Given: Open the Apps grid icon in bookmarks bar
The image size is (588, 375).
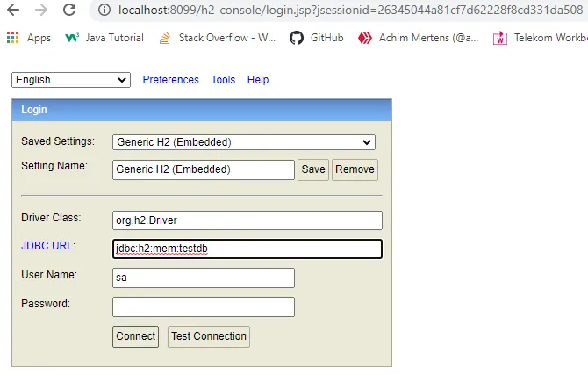Looking at the screenshot, I should 13,38.
